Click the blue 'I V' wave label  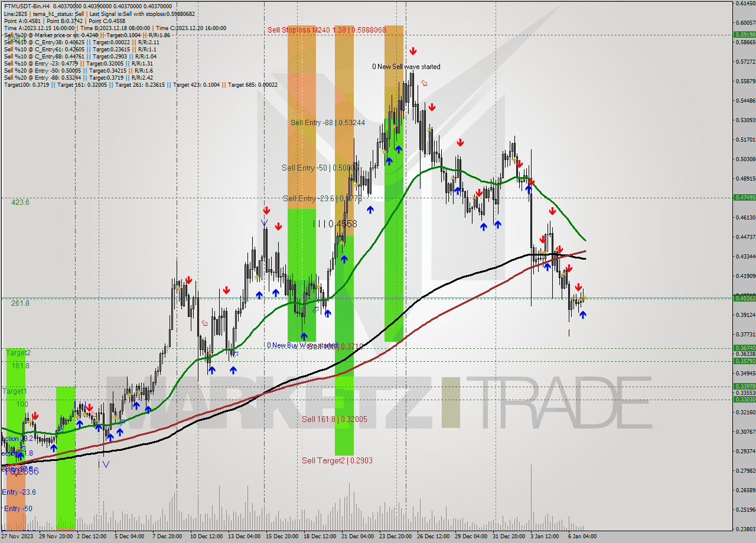coord(103,465)
